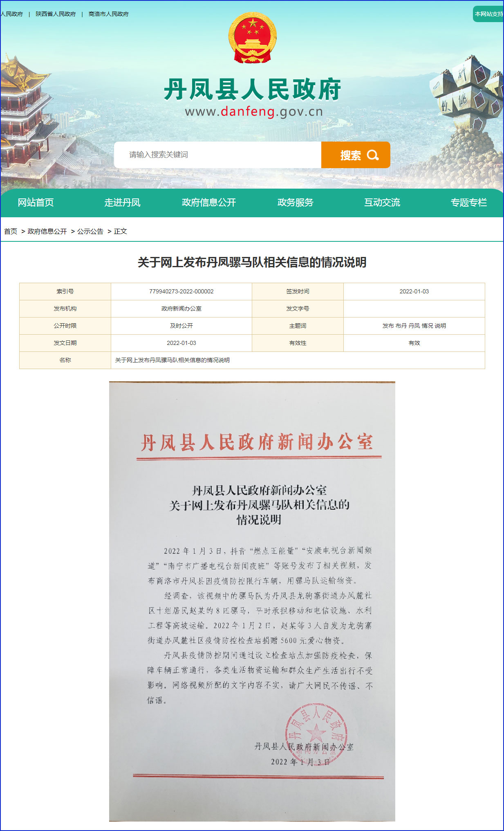504x831 pixels.
Task: Click the magnifier icon in search button
Action: pos(372,155)
